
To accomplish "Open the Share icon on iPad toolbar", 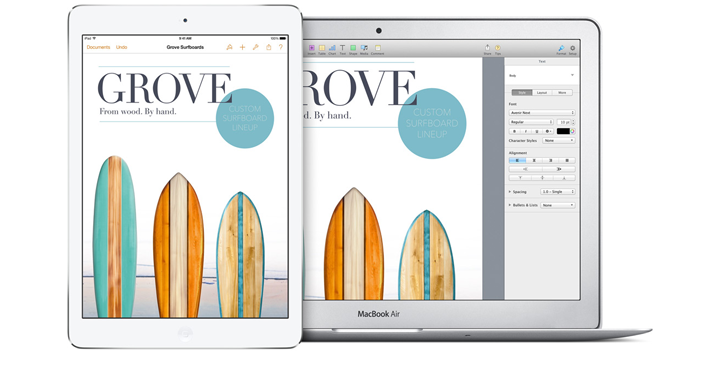I will click(269, 47).
